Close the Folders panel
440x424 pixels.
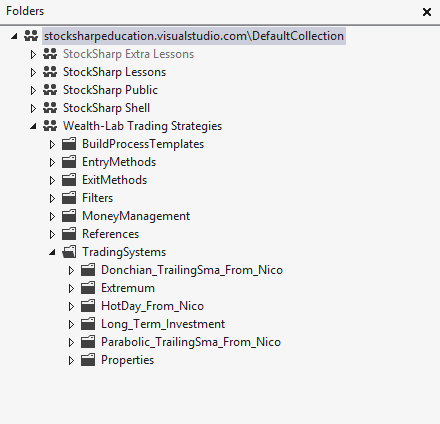click(427, 12)
